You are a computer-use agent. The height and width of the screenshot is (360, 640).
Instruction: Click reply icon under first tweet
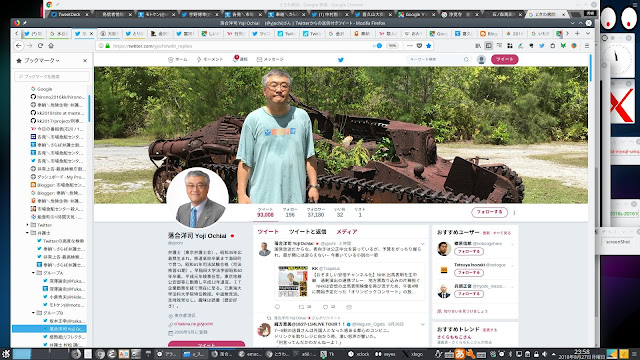[x=278, y=307]
